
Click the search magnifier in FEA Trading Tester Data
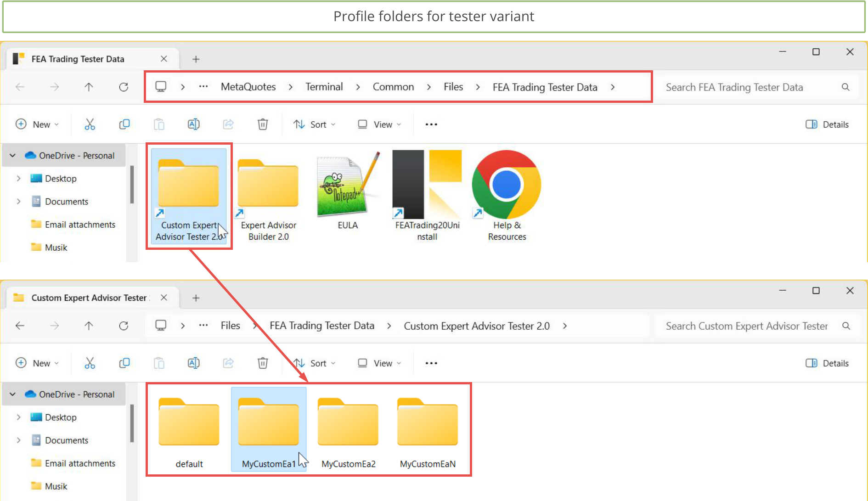pyautogui.click(x=845, y=87)
